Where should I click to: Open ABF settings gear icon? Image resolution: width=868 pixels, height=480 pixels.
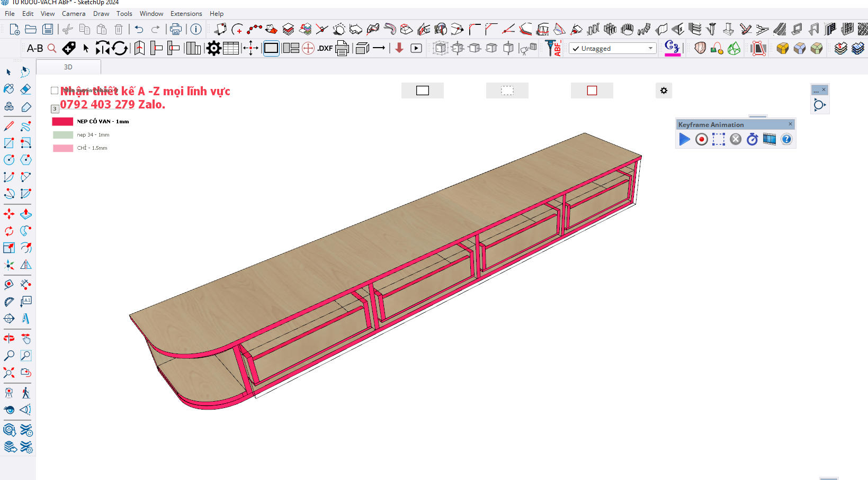click(213, 49)
